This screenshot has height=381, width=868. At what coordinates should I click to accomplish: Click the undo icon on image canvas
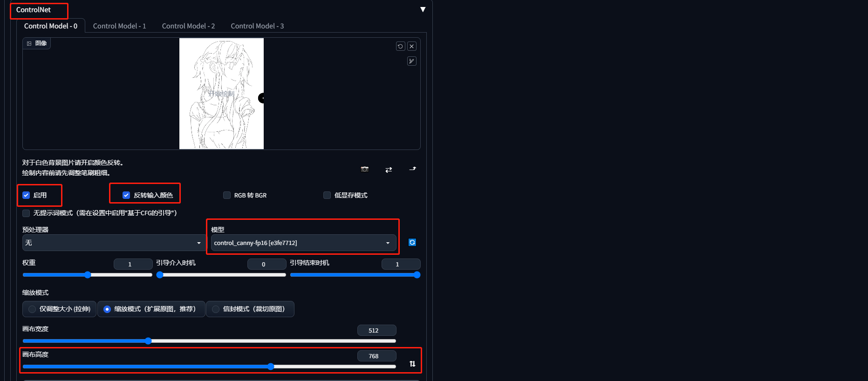point(400,46)
